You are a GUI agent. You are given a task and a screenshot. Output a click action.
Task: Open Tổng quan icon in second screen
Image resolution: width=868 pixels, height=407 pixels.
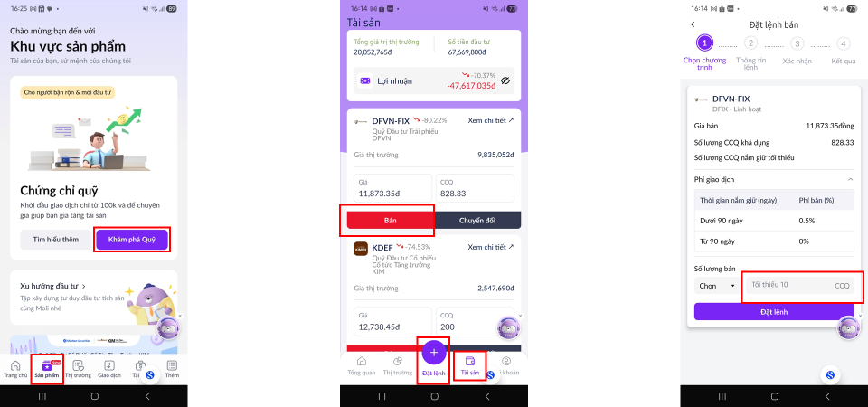[361, 366]
